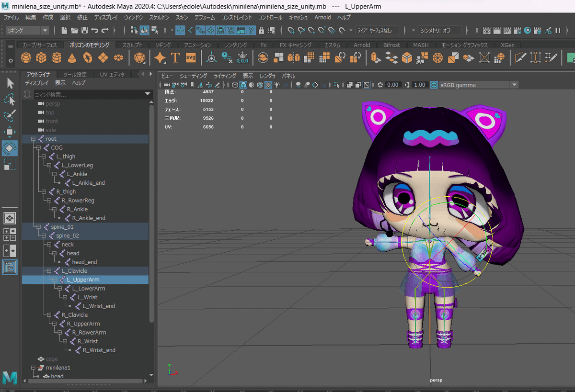Click the viewport gamma value 1.00 field
This screenshot has height=392, width=575.
pos(420,85)
